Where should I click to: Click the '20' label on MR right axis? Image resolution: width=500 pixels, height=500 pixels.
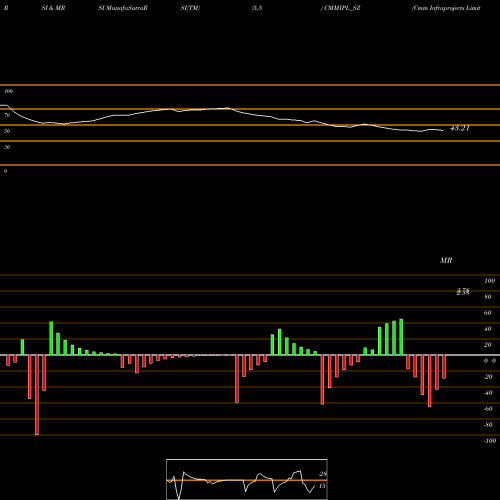coord(488,345)
